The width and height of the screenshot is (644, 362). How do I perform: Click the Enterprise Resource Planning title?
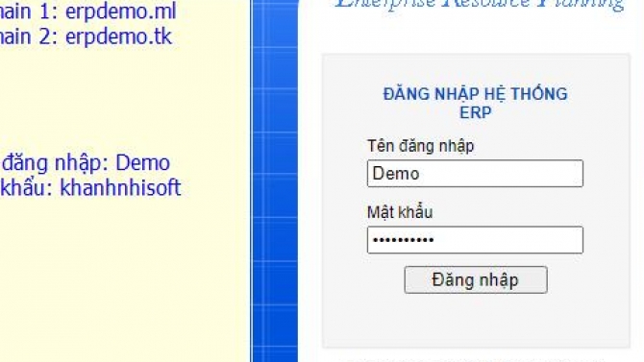tap(480, 4)
